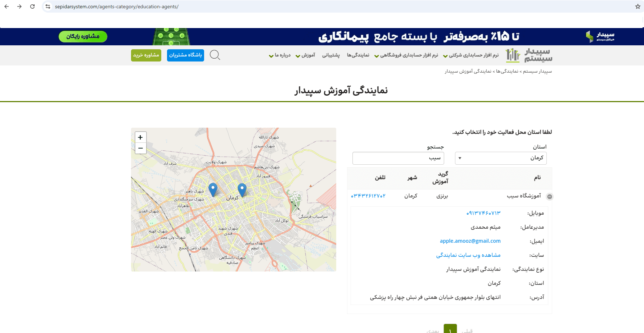Click the address text انتهای بلوار جمهوری
This screenshot has height=333, width=644.
coord(435,297)
